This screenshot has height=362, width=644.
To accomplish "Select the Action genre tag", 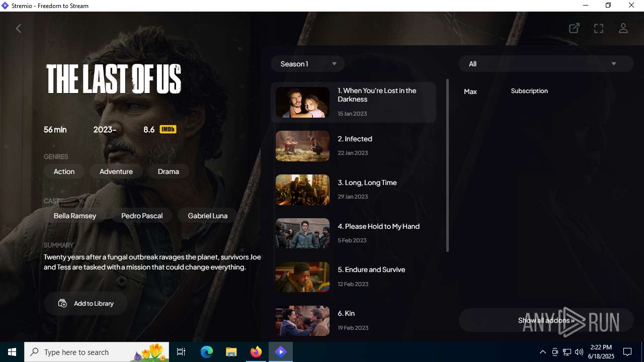I will 64,171.
